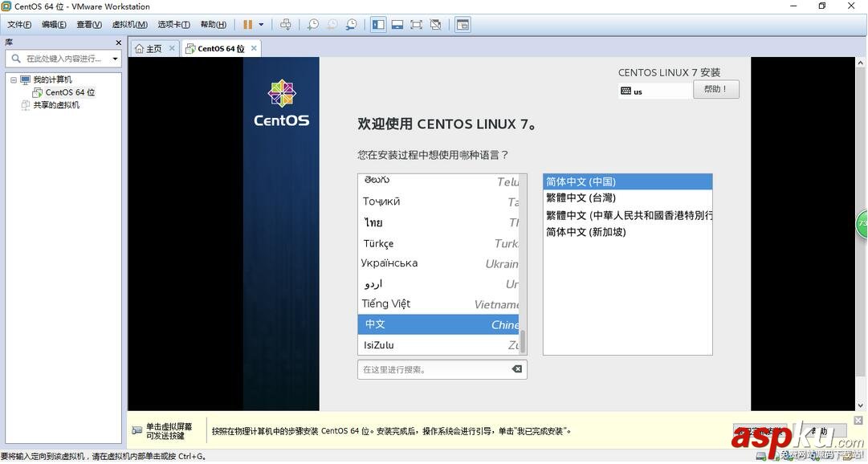Open the 帮助(H) menu
Image resolution: width=868 pixels, height=464 pixels.
tap(213, 24)
